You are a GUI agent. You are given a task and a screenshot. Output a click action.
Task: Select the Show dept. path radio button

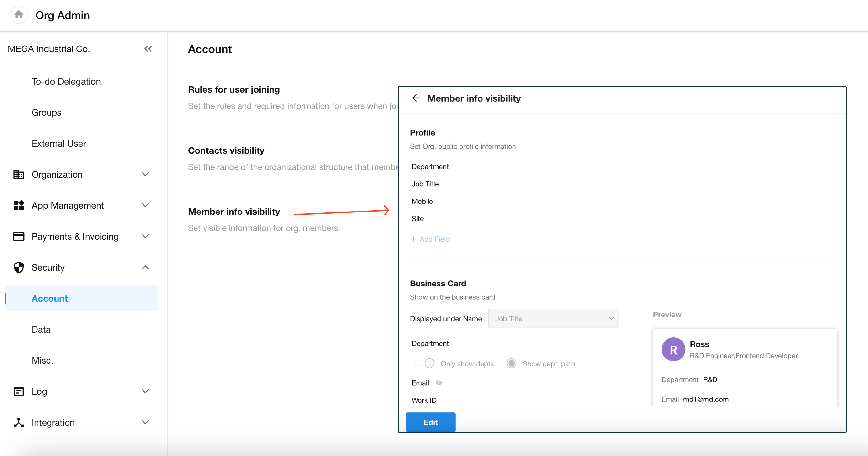point(512,363)
